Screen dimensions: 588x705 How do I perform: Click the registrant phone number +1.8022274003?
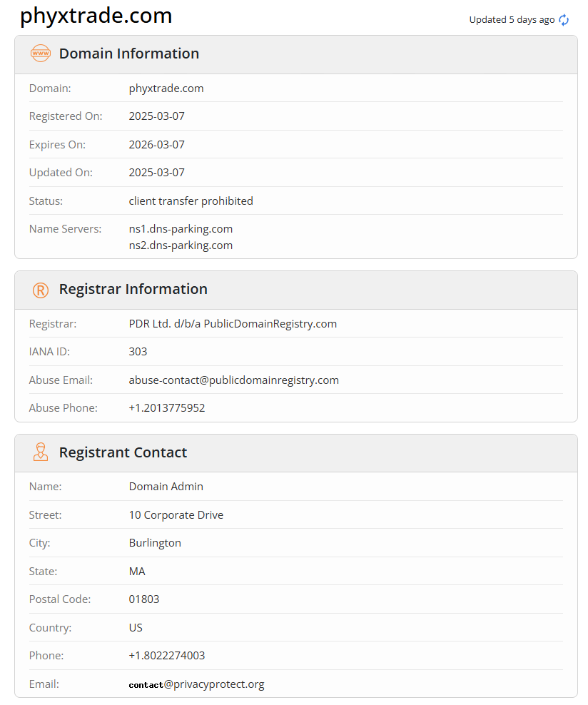[167, 655]
